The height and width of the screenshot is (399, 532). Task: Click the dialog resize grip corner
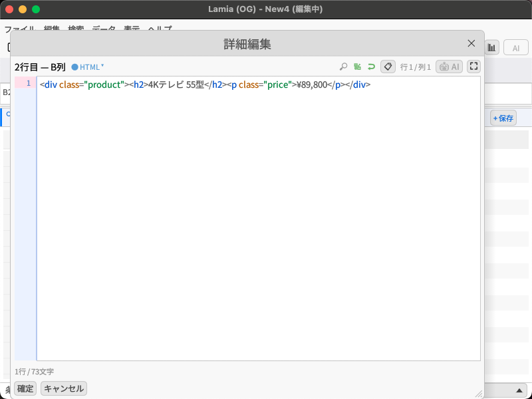point(479,394)
